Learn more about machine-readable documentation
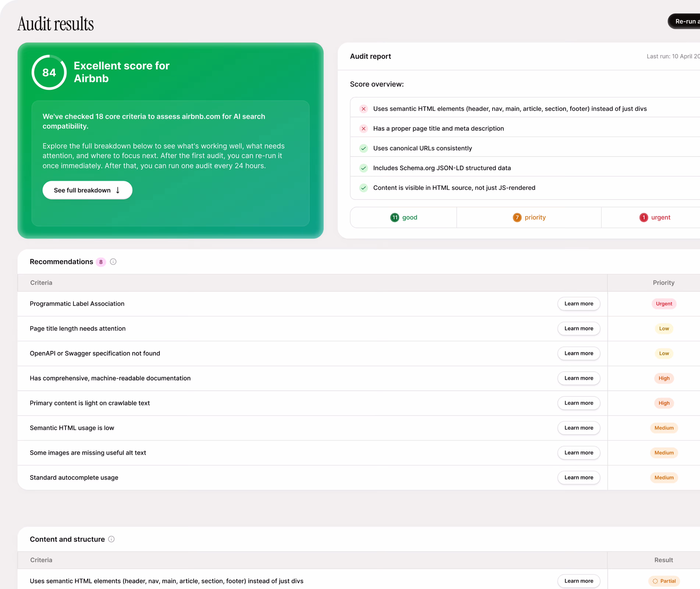 coord(579,378)
